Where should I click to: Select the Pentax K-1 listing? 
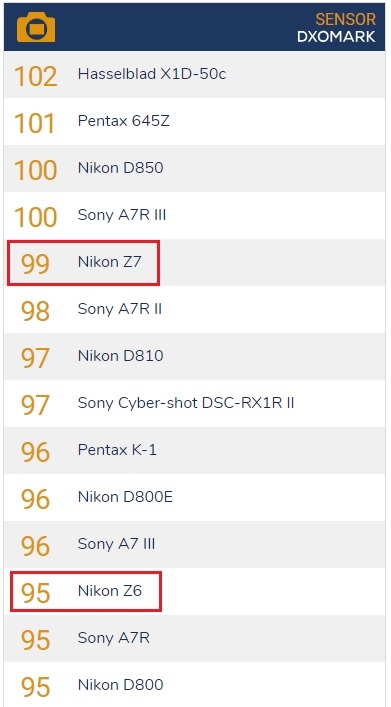(x=195, y=451)
